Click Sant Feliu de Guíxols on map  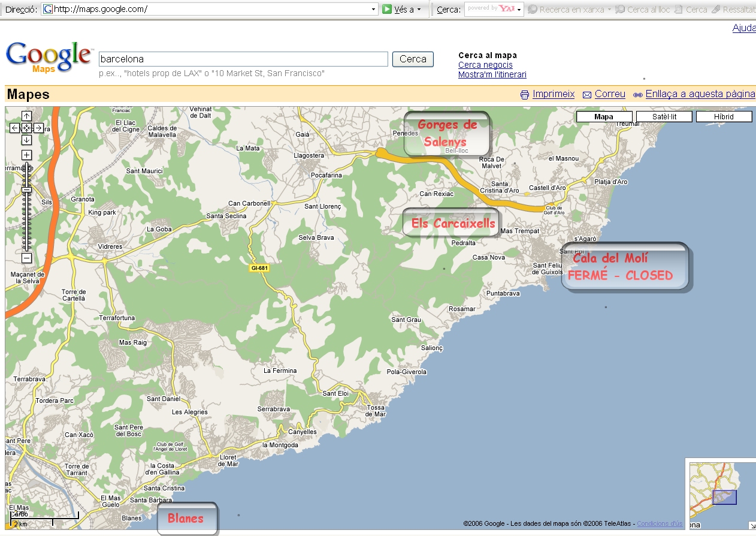point(548,268)
